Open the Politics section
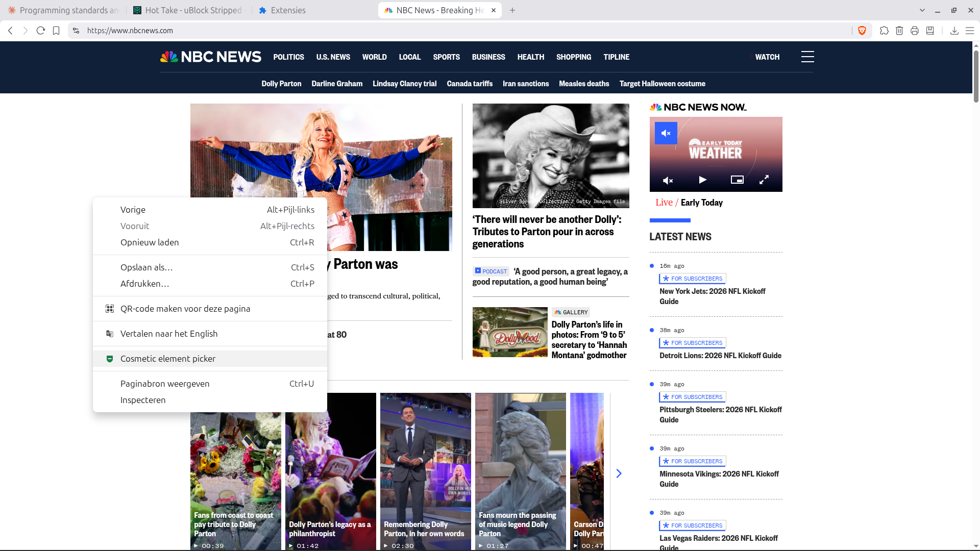Viewport: 980px width, 551px height. (288, 57)
